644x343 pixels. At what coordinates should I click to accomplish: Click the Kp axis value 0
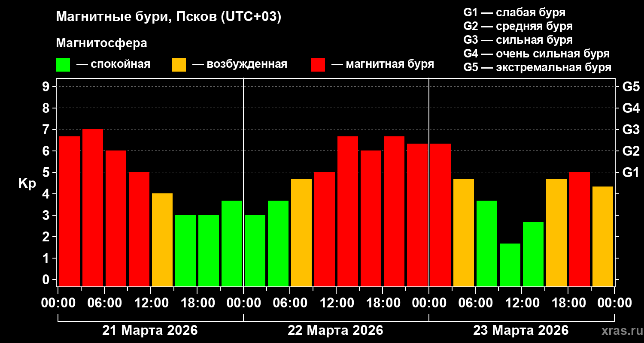(46, 280)
